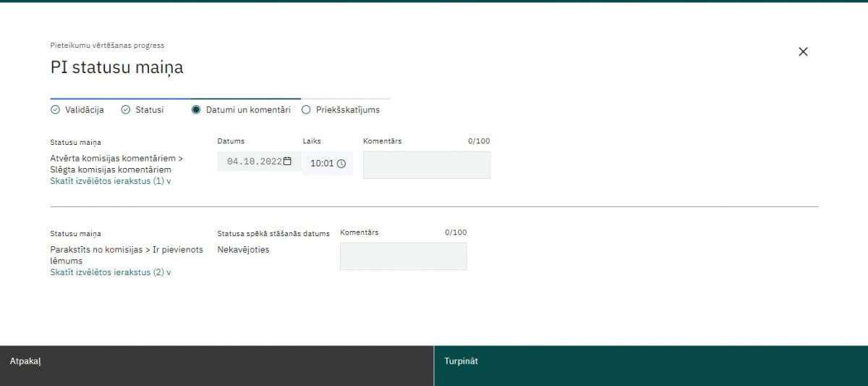
Task: Go to the Validācija step label
Action: (85, 110)
